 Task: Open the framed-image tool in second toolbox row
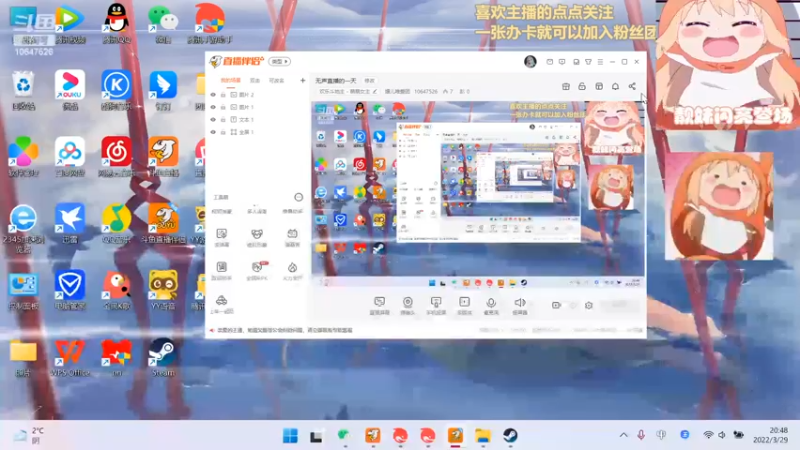[221, 271]
